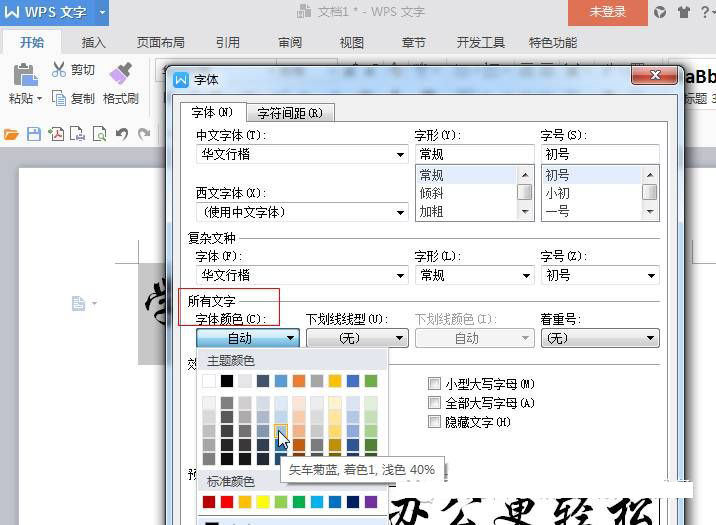Pick the red standard color swatch

click(226, 502)
